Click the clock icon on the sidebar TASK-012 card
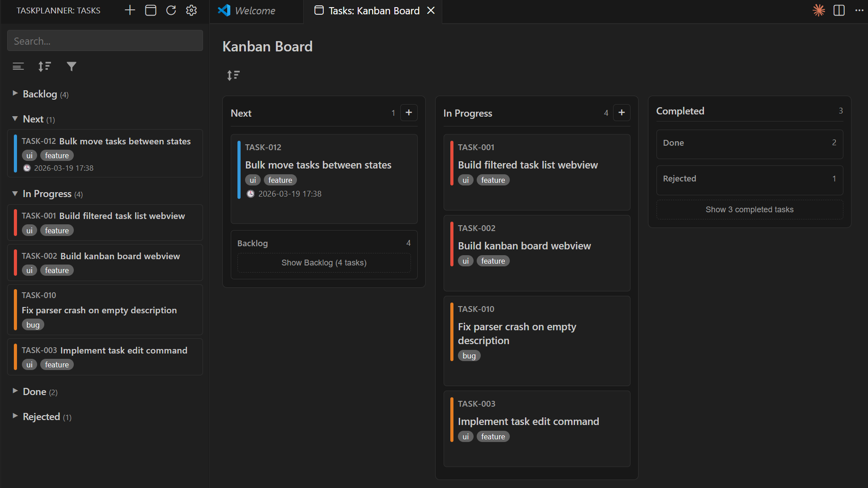 (x=27, y=168)
